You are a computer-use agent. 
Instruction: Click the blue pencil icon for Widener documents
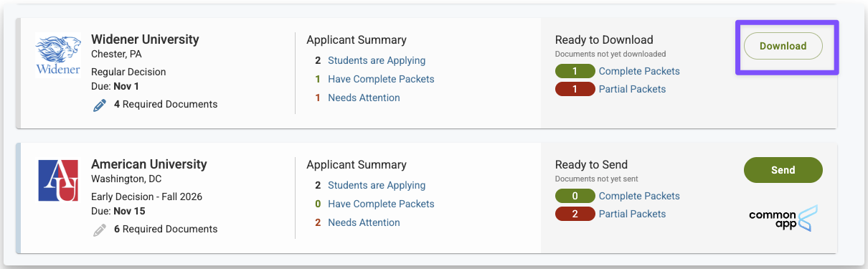pos(100,105)
